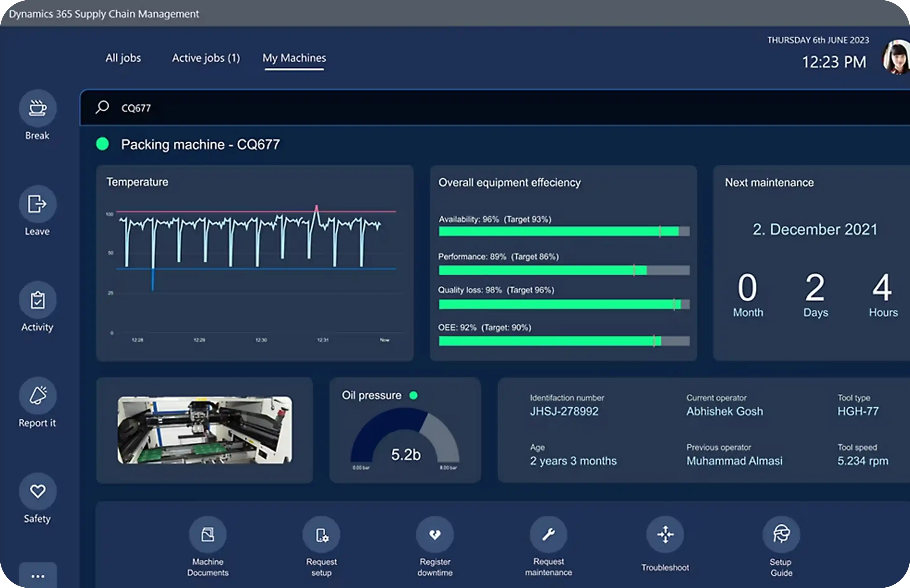
Task: Click the Report it icon
Action: 37,396
